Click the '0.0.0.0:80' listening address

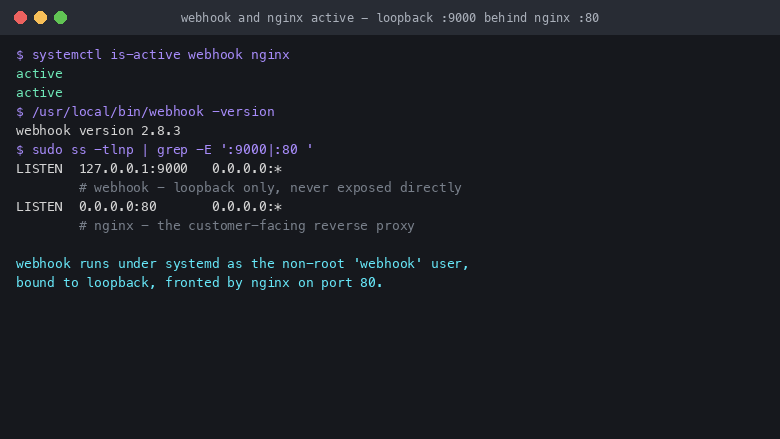pos(118,207)
